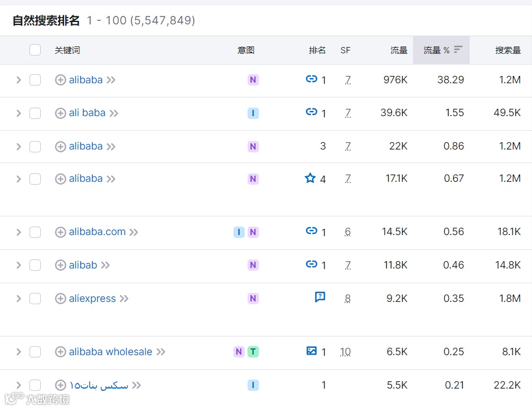
Task: Click the plus icon beside ali baba
Action: tap(61, 113)
